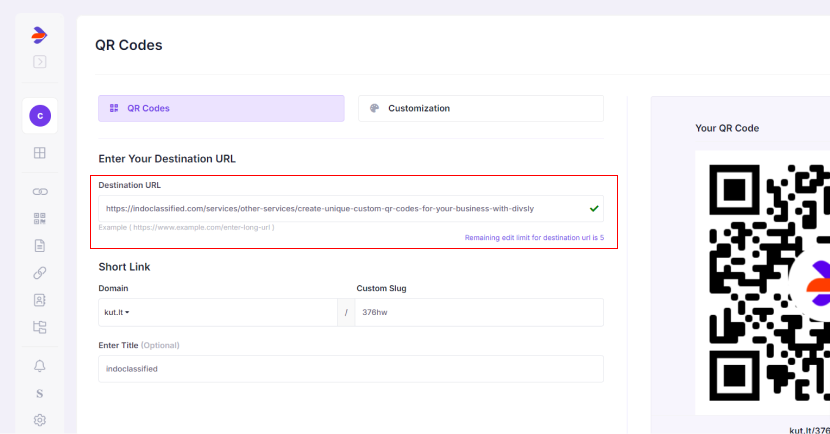The width and height of the screenshot is (830, 434).
Task: Switch to the QR Codes tab
Action: (221, 108)
